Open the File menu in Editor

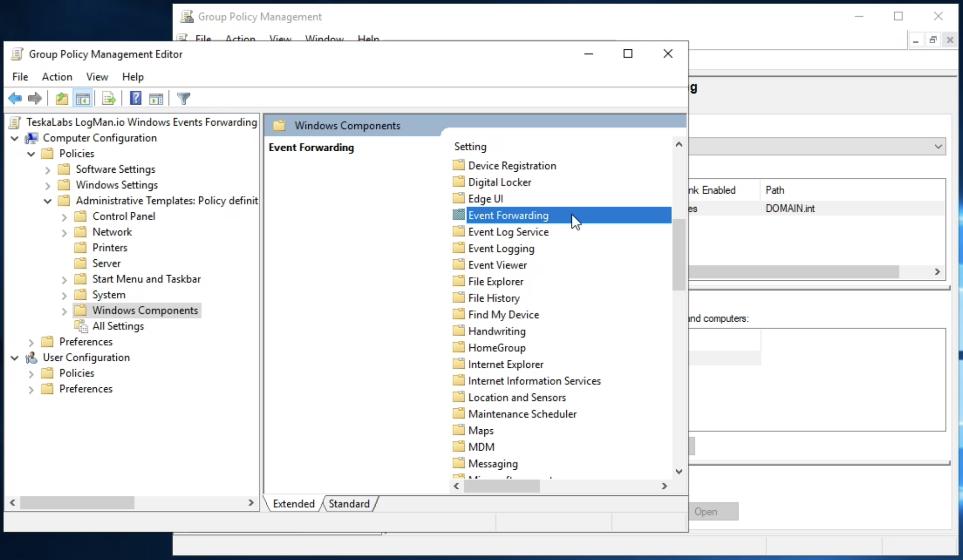click(20, 77)
